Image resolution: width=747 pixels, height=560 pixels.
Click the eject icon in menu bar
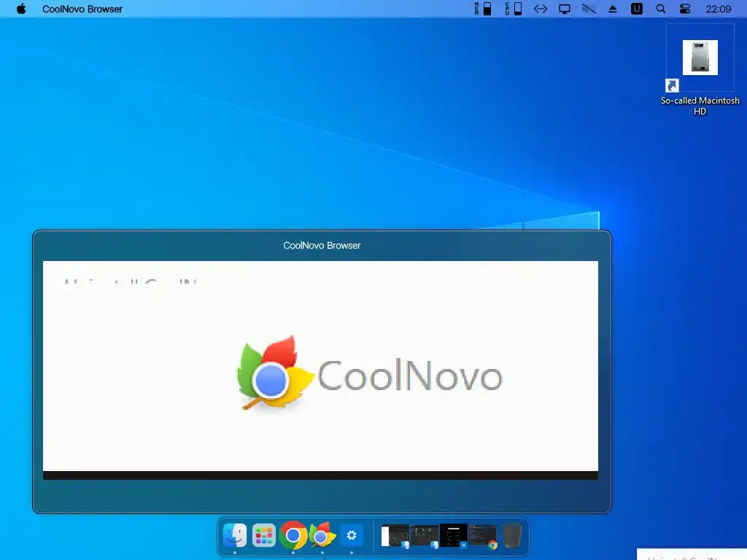[613, 9]
